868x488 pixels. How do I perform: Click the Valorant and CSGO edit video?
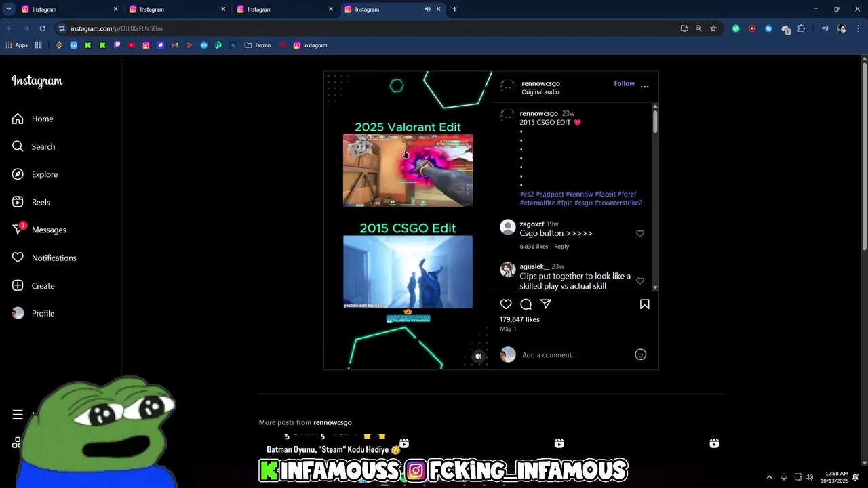[x=408, y=220]
